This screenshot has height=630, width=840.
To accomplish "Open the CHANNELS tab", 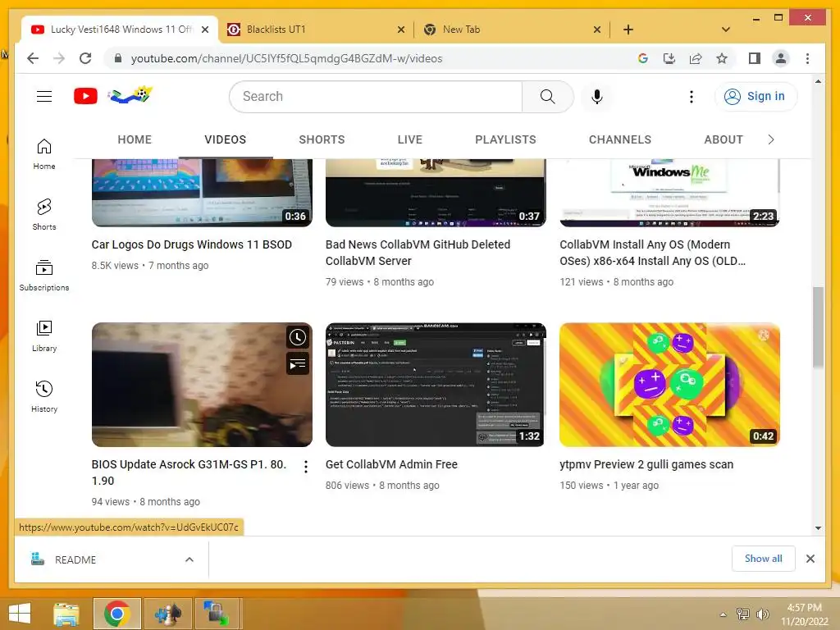I will [620, 139].
